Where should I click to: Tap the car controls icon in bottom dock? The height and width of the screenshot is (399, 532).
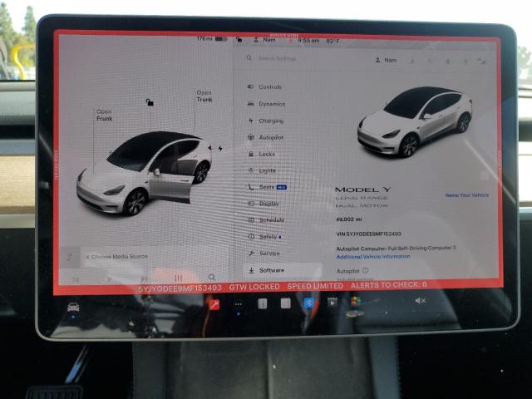coord(73,308)
